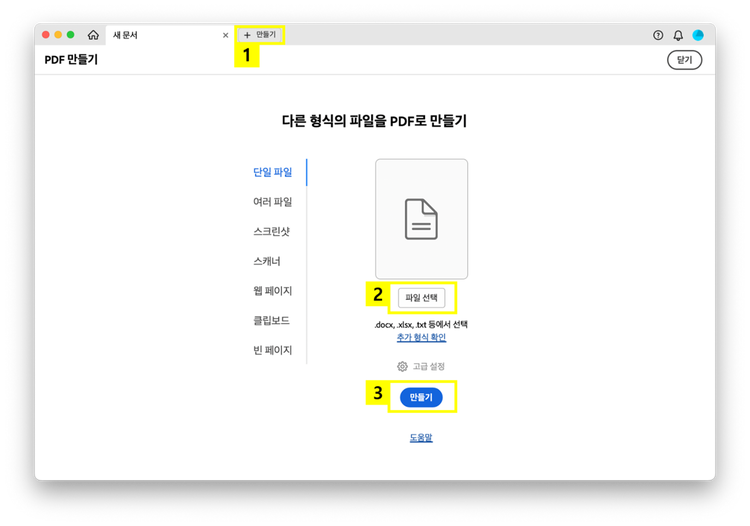Close the 새 문서 tab

point(225,35)
